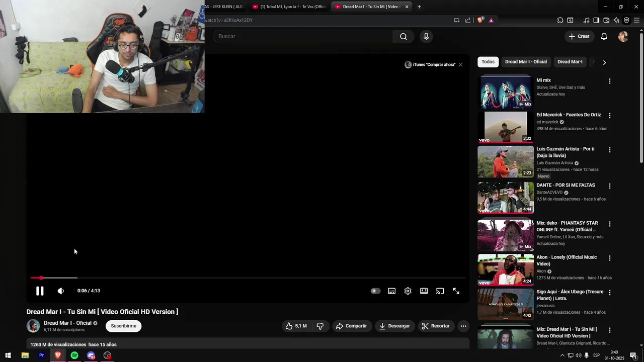Cast video to a TV
This screenshot has width=644, height=362.
(x=440, y=291)
